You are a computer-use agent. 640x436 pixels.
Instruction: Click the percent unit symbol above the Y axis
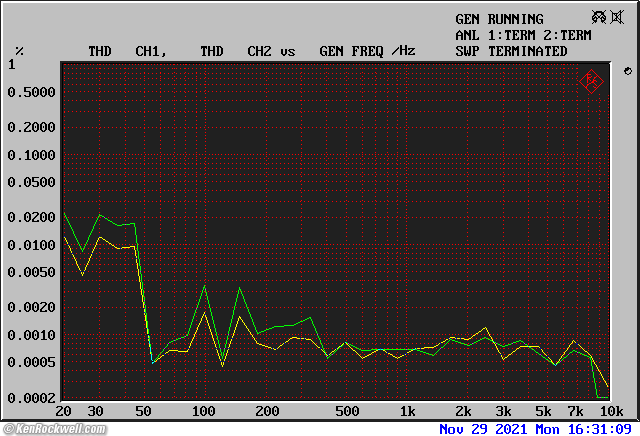pyautogui.click(x=19, y=51)
